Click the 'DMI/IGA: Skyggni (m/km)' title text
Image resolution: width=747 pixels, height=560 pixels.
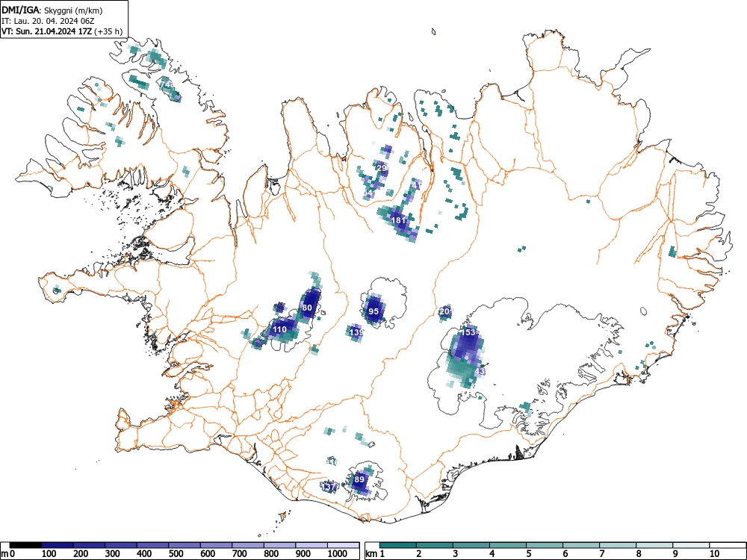coord(52,10)
